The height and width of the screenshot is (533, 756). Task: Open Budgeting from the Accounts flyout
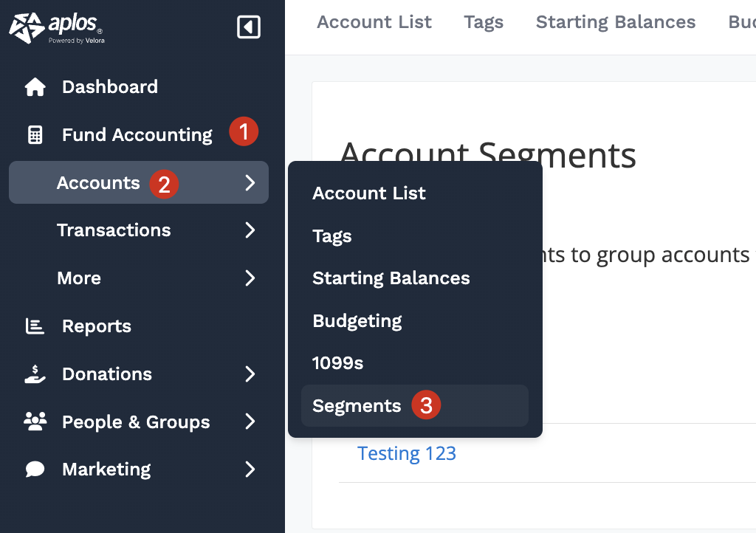[357, 321]
